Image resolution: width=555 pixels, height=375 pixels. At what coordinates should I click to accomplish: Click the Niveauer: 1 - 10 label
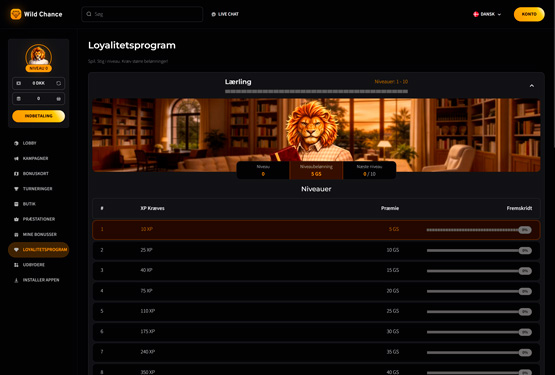(391, 81)
